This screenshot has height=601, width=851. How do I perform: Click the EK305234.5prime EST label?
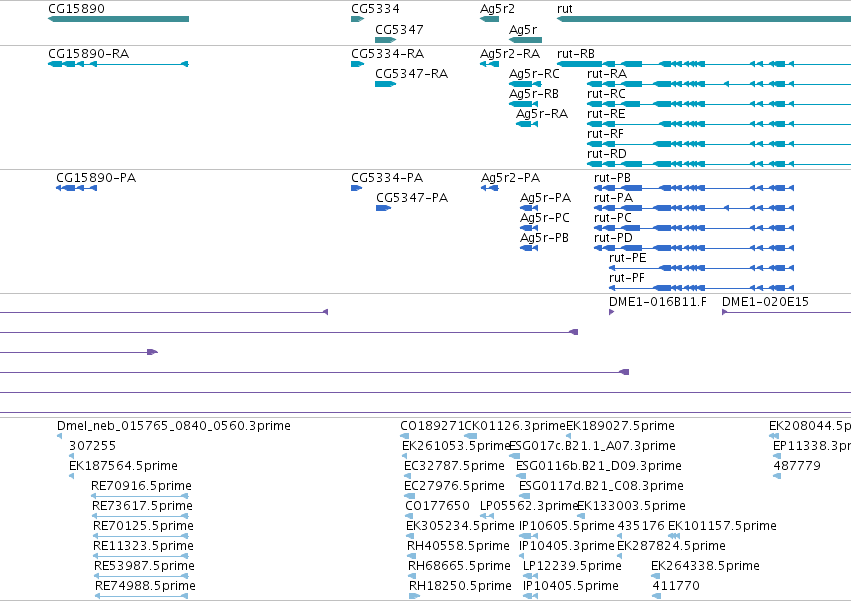460,527
